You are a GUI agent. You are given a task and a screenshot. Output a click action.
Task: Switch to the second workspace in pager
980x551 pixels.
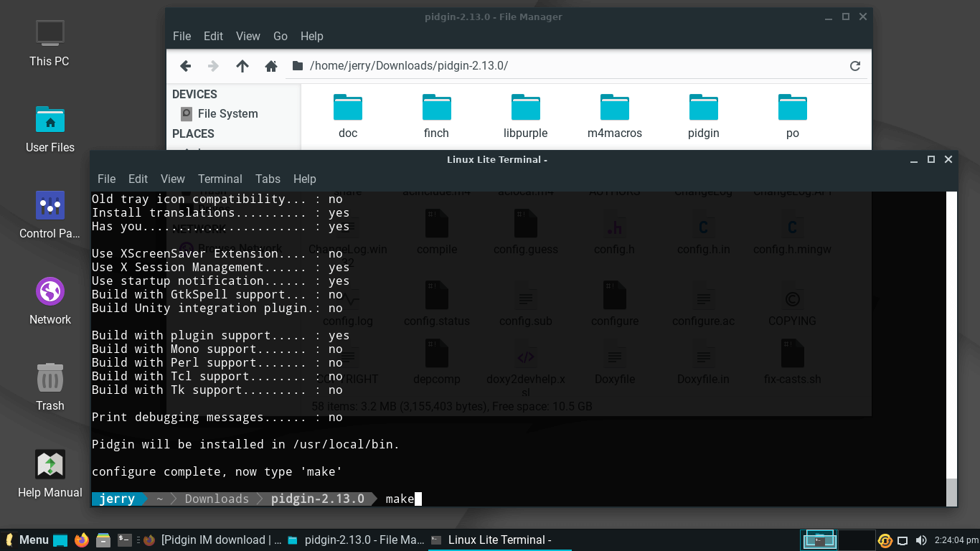click(855, 540)
